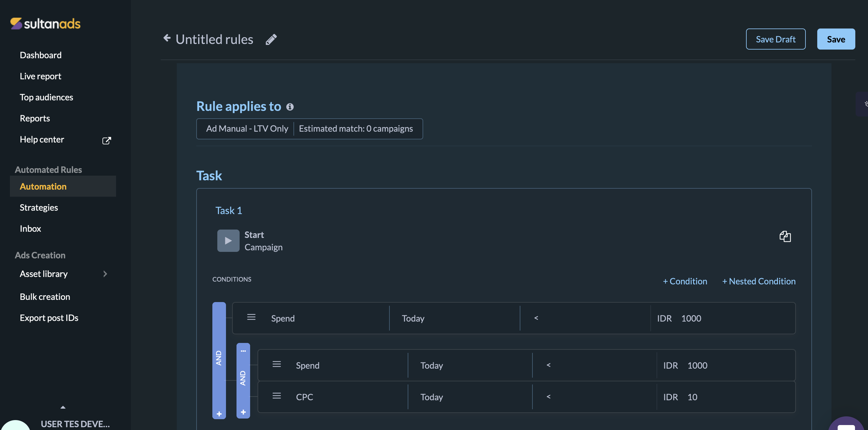Viewport: 868px width, 430px height.
Task: Toggle the outer AND logic operator
Action: click(219, 358)
